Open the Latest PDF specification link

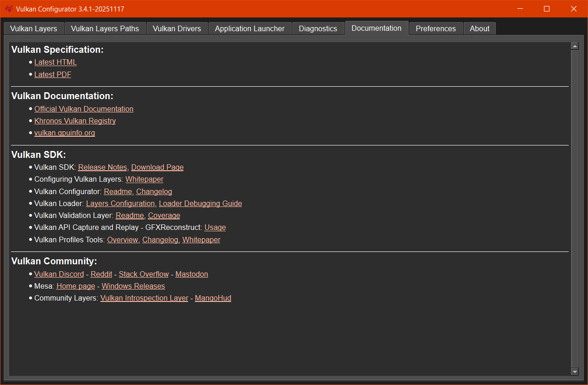pos(53,74)
